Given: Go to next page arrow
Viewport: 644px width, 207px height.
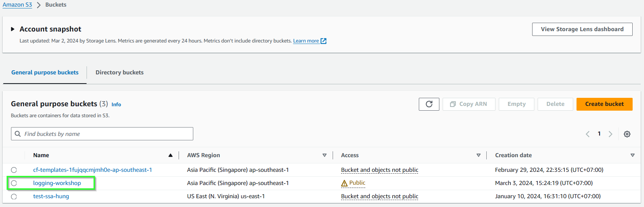Looking at the screenshot, I should pos(611,134).
